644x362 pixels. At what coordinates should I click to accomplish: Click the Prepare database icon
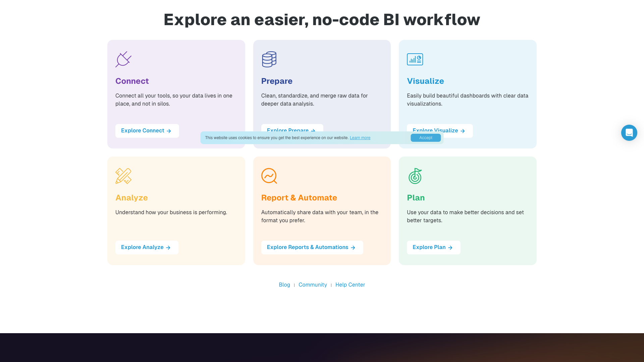(x=269, y=59)
